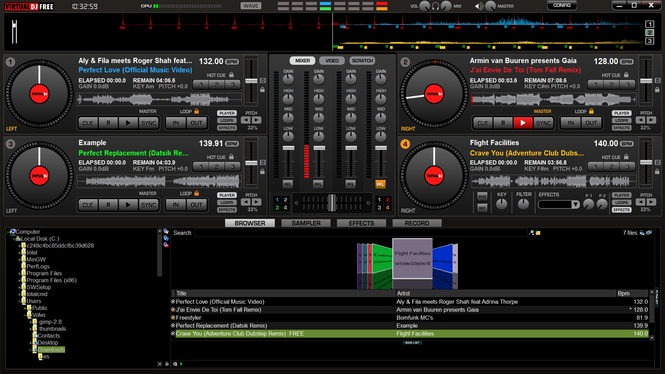Click the green arrow icon at the bottom of the file list
This screenshot has height=374, width=665.
pyautogui.click(x=181, y=364)
